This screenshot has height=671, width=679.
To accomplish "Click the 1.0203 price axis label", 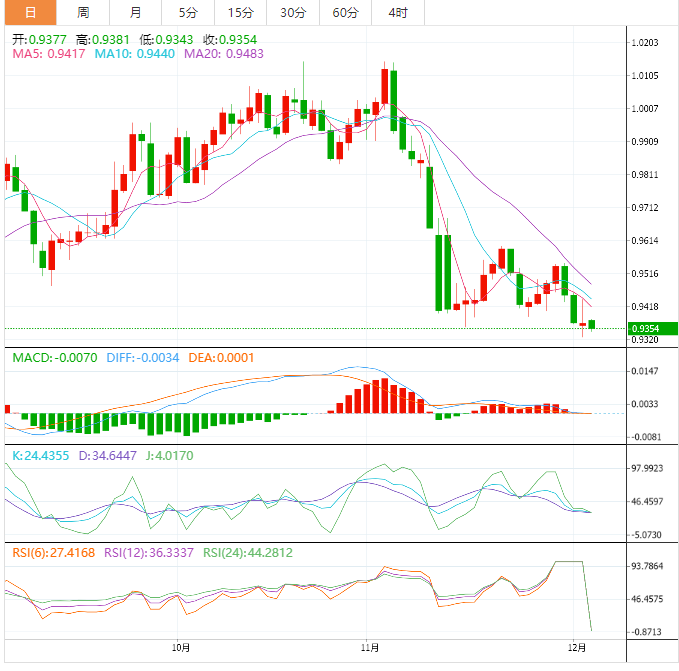I will [645, 42].
